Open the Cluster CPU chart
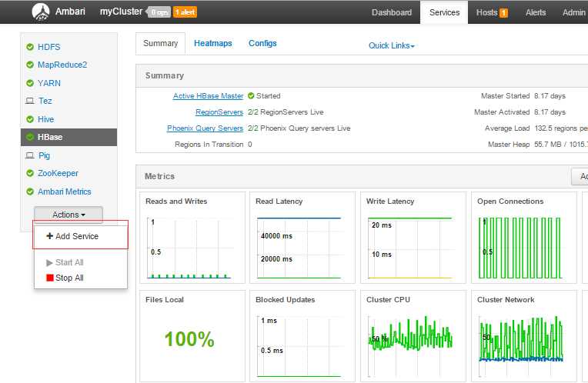 [413, 336]
